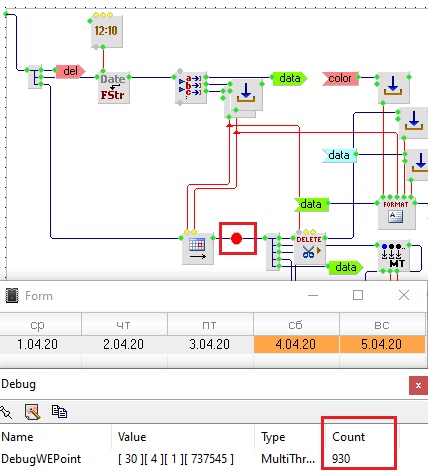Select the red del label tag
This screenshot has height=472, width=428.
click(71, 71)
